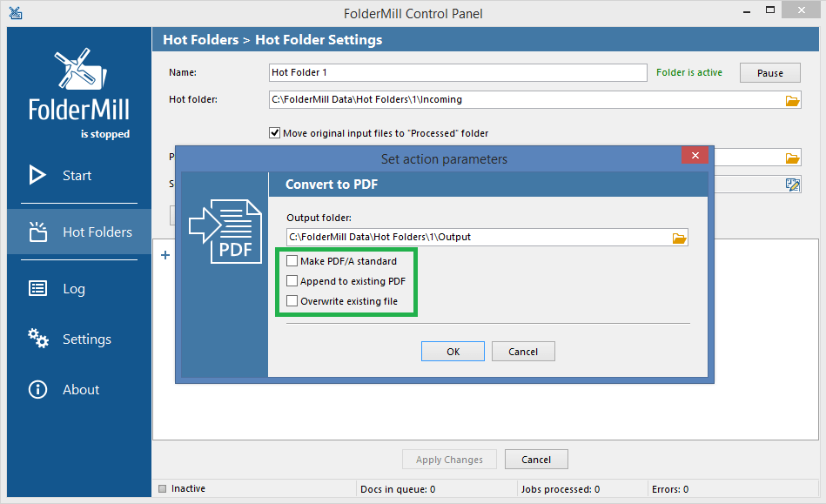Enable Make PDF/A standard option
Image resolution: width=826 pixels, height=504 pixels.
coord(292,260)
